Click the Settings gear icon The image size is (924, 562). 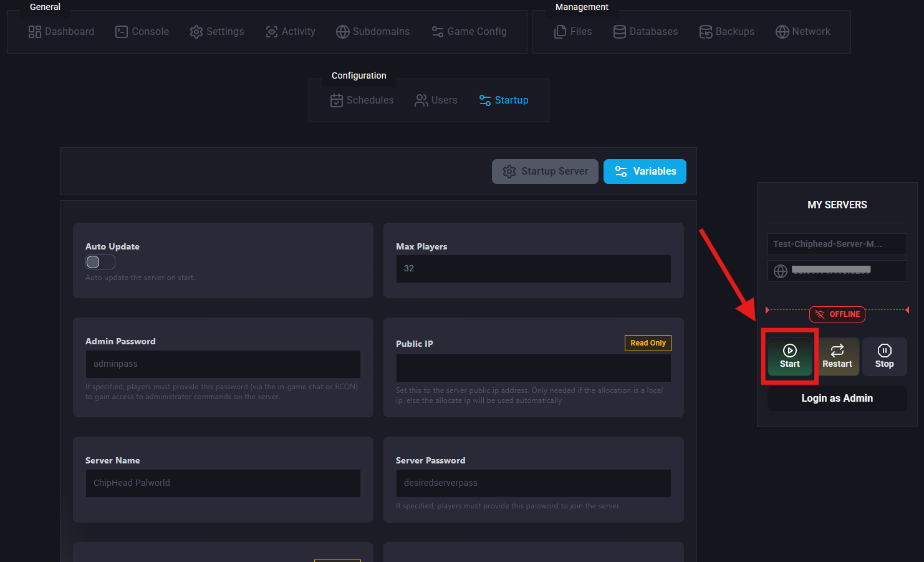[x=196, y=32]
